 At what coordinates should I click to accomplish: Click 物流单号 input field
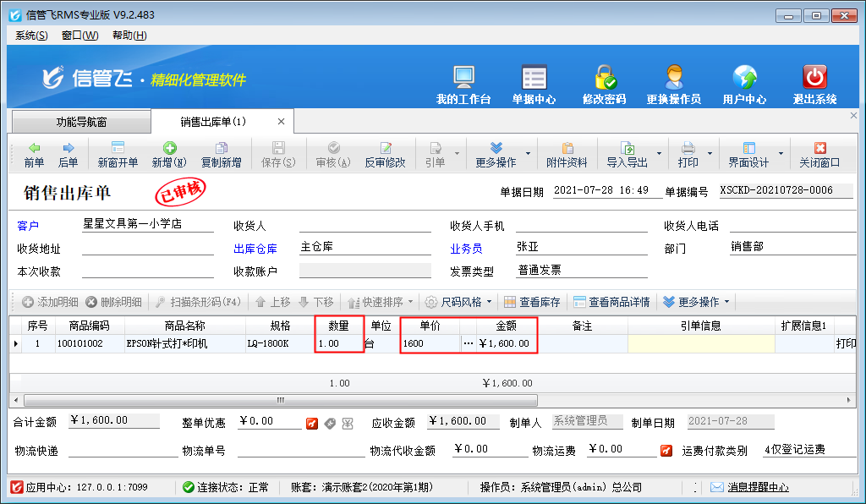[x=302, y=451]
